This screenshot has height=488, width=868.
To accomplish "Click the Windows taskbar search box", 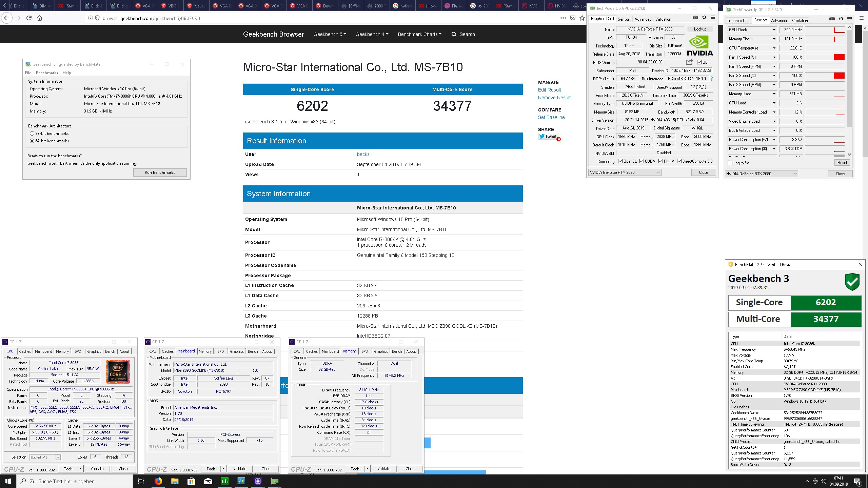I will point(75,481).
